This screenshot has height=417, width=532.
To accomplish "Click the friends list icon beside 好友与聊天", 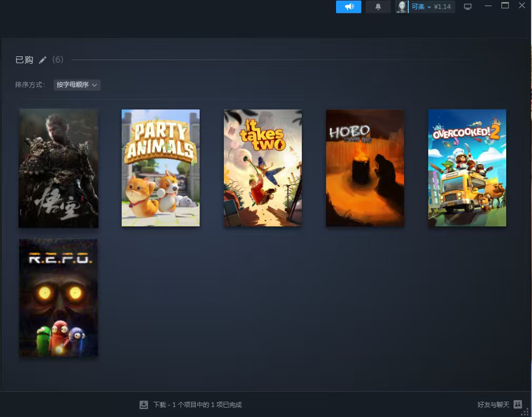I will click(518, 404).
